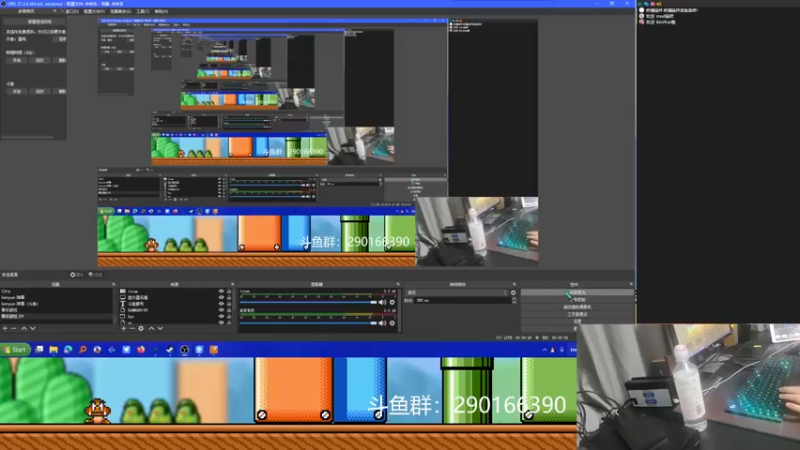Pop out the Scenes dock panel
The image size is (800, 450).
(x=113, y=284)
